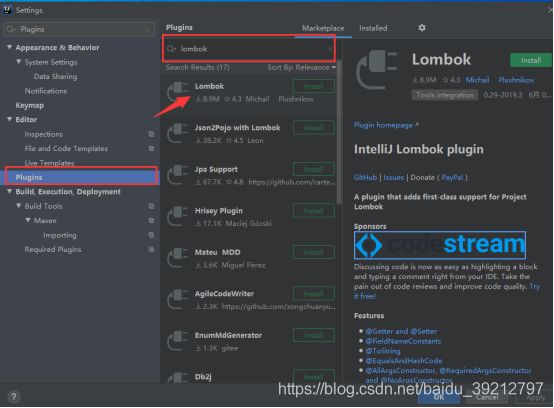Image resolution: width=554 pixels, height=408 pixels.
Task: Open the Sort By Relevance dropdown
Action: pyautogui.click(x=301, y=67)
